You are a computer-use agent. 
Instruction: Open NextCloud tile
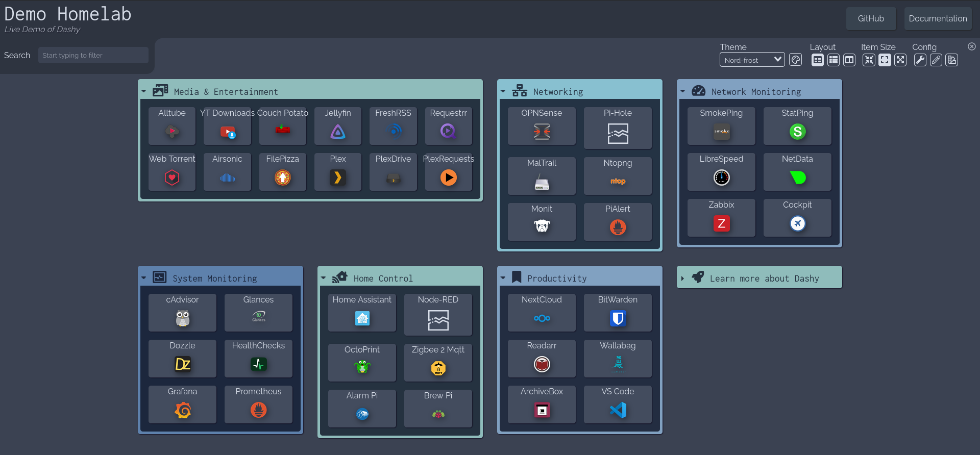(542, 312)
